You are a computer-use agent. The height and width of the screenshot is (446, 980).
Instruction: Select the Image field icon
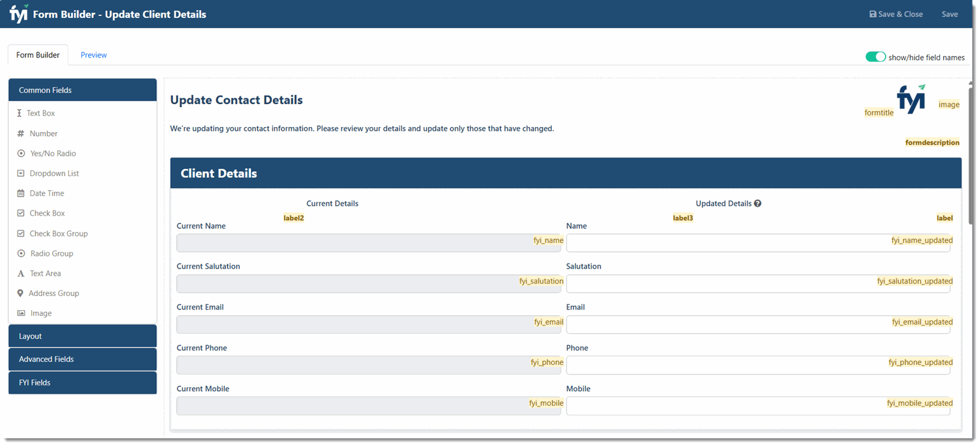click(21, 313)
